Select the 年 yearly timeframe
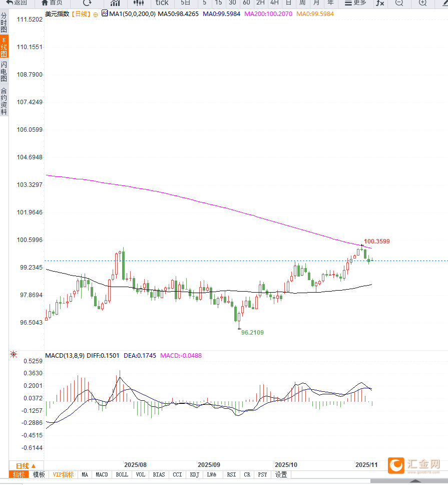This screenshot has height=485, width=448. click(x=330, y=3)
